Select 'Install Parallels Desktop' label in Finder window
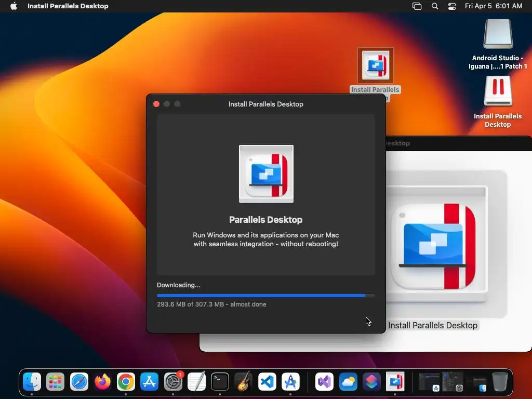 click(x=433, y=325)
